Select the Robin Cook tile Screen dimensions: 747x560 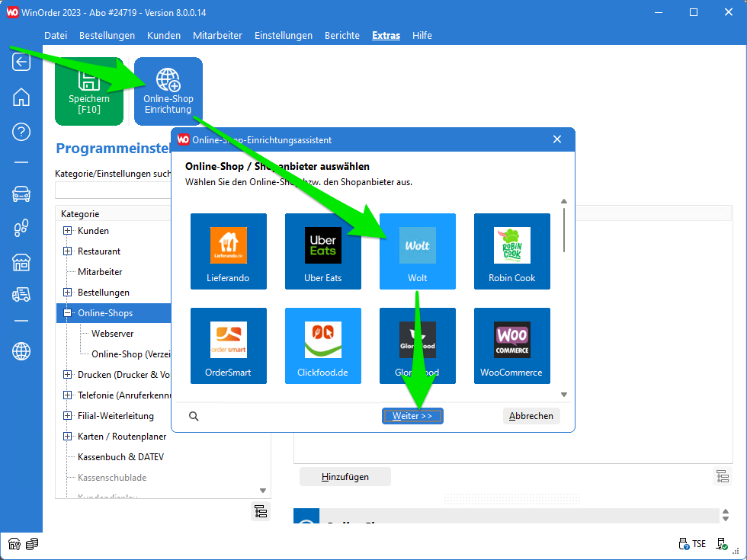[512, 251]
